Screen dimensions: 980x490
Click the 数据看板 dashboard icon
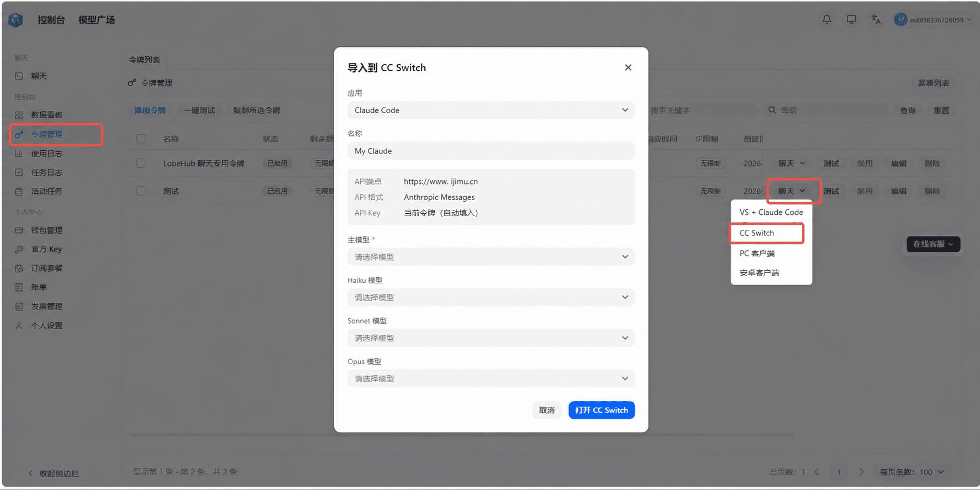19,115
